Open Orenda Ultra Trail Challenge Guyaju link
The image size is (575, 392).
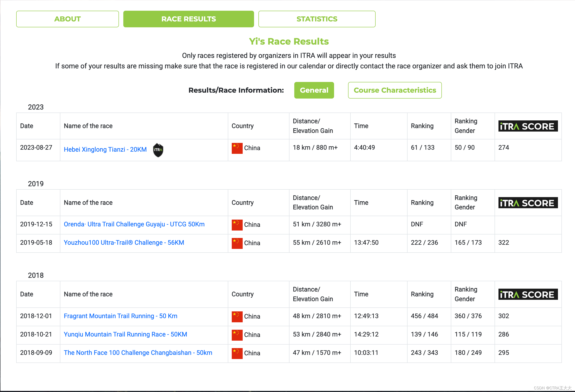pos(134,224)
